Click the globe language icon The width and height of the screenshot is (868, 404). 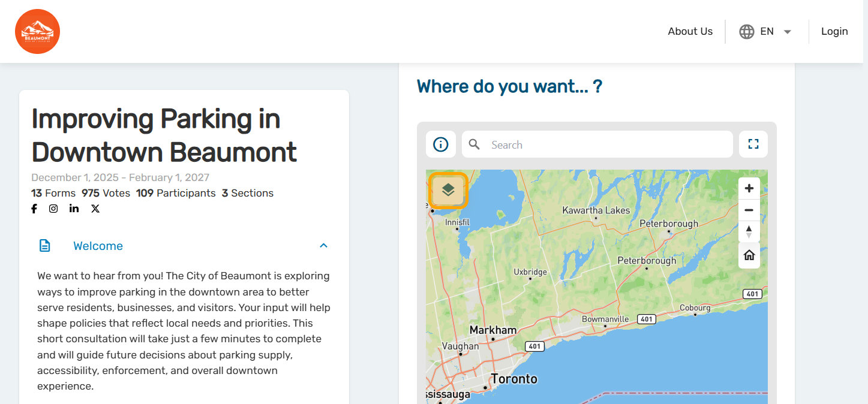click(x=747, y=32)
